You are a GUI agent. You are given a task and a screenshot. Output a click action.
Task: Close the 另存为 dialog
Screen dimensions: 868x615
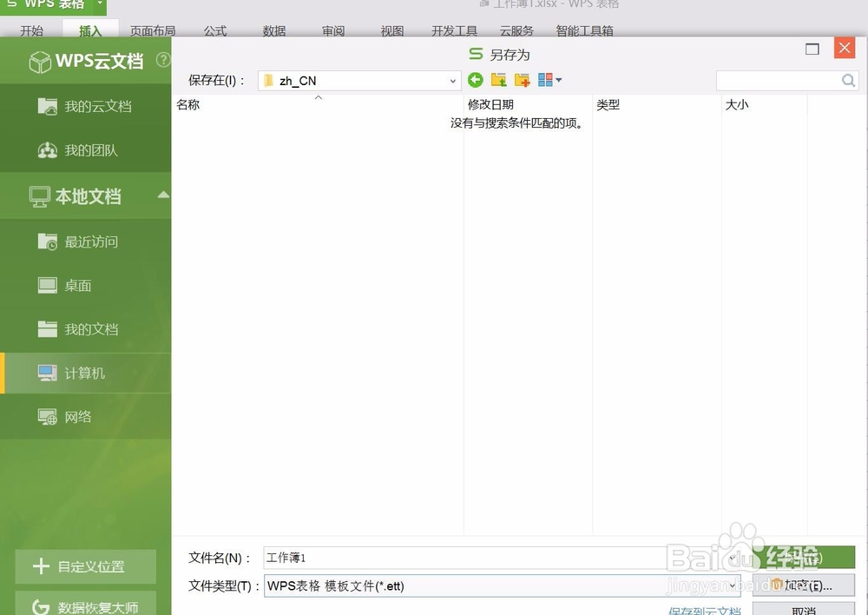[x=845, y=48]
